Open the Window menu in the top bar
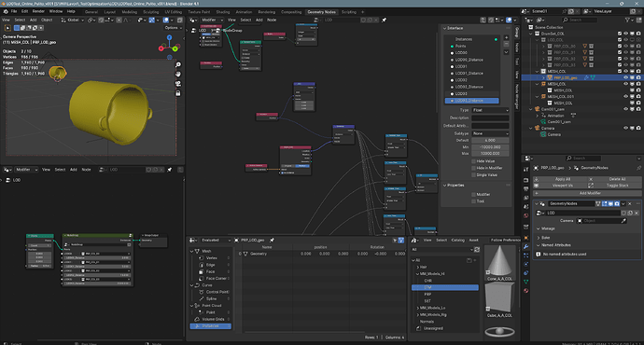The width and height of the screenshot is (644, 345). click(56, 11)
